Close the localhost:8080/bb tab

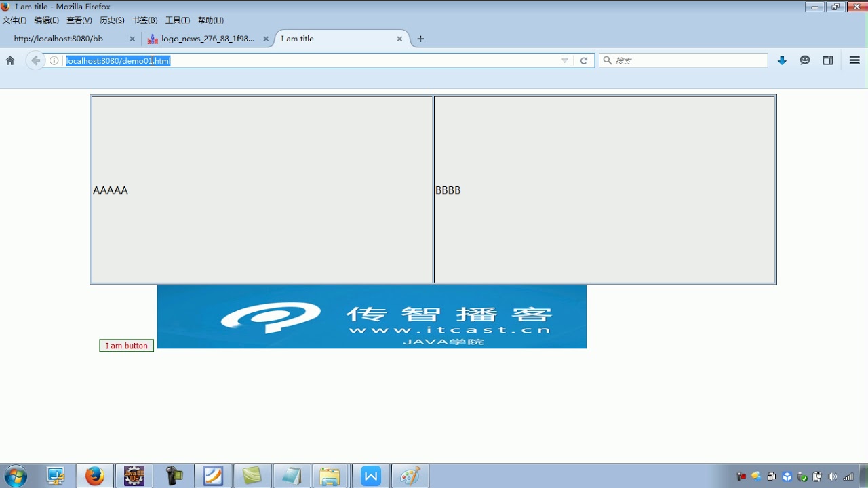tap(132, 39)
